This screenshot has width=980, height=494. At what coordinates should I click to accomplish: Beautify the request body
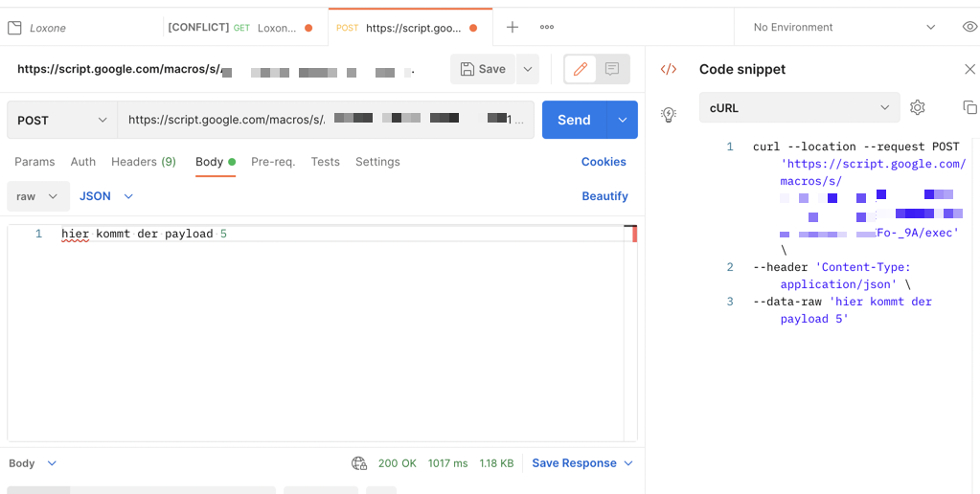[x=605, y=196]
